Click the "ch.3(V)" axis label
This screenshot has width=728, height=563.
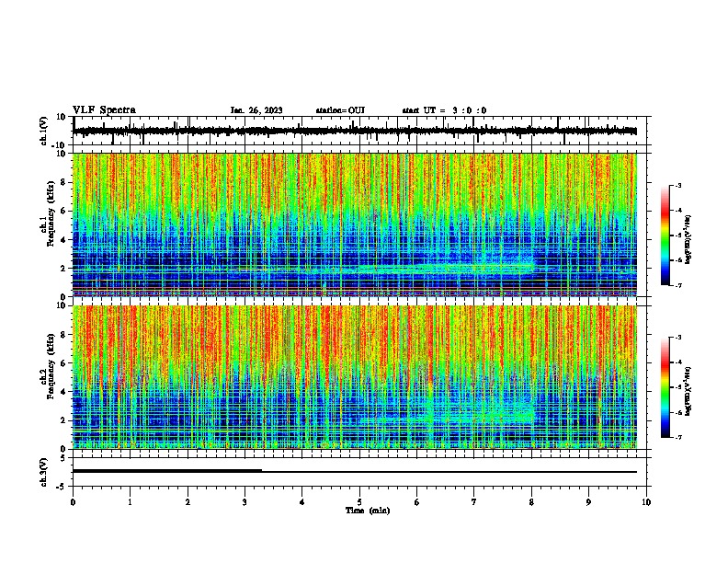pyautogui.click(x=44, y=472)
